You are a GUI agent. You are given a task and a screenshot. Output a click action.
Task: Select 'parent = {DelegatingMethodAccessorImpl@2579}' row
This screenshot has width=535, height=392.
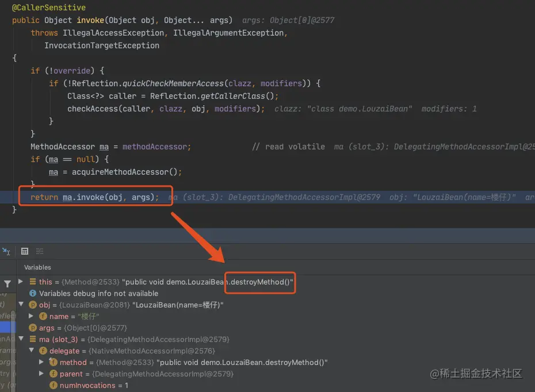click(276, 374)
